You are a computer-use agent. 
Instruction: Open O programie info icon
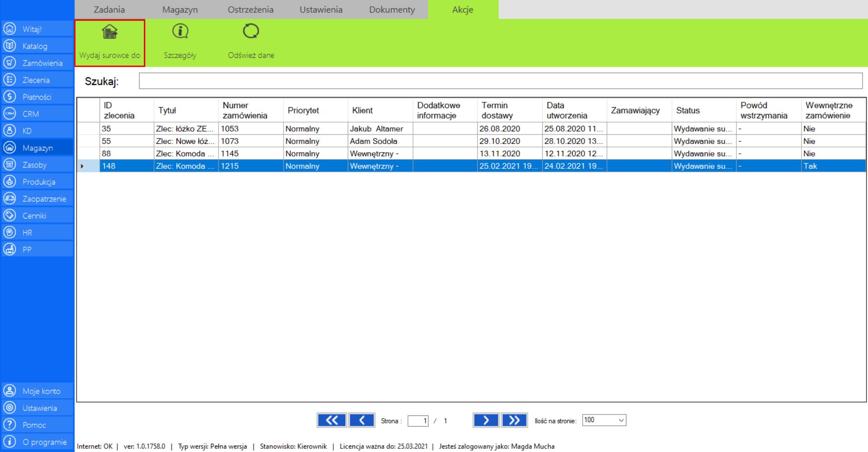point(9,442)
